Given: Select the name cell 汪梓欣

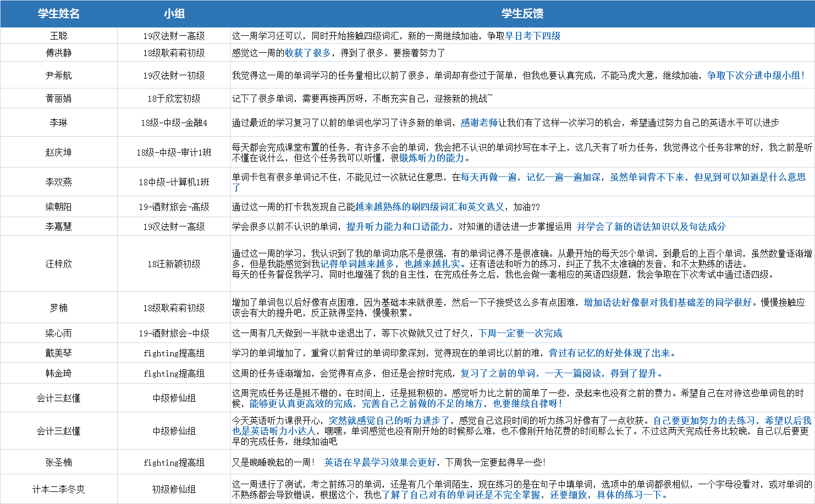Looking at the screenshot, I should 58,264.
